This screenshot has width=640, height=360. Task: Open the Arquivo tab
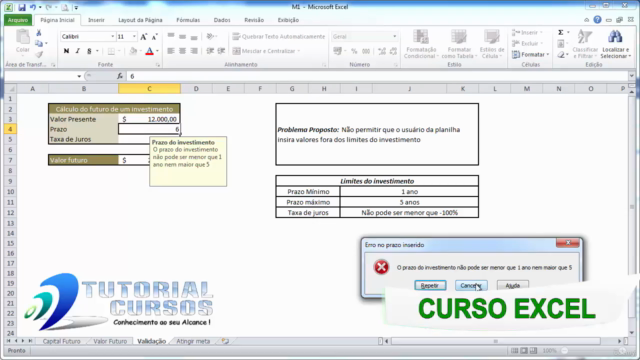coord(18,20)
